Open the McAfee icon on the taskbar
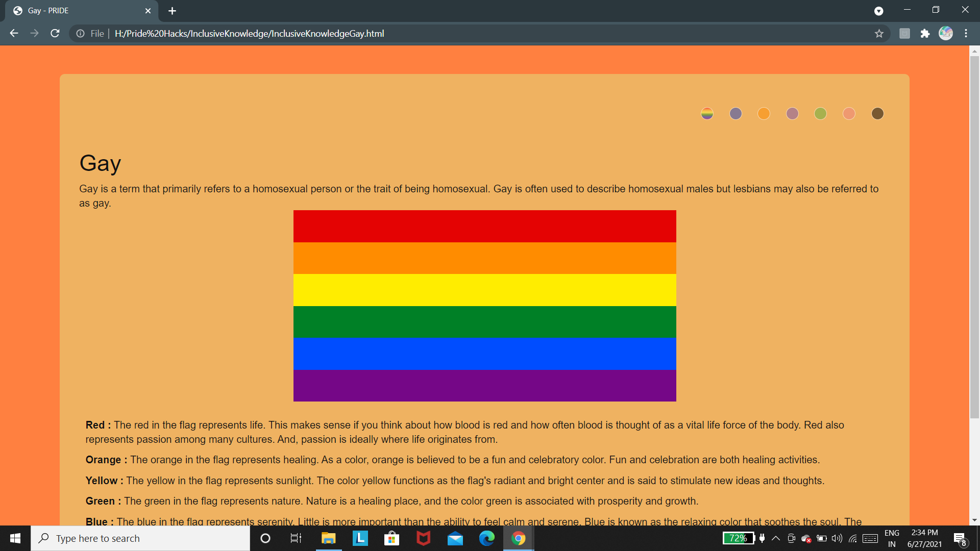980x551 pixels. coord(423,538)
